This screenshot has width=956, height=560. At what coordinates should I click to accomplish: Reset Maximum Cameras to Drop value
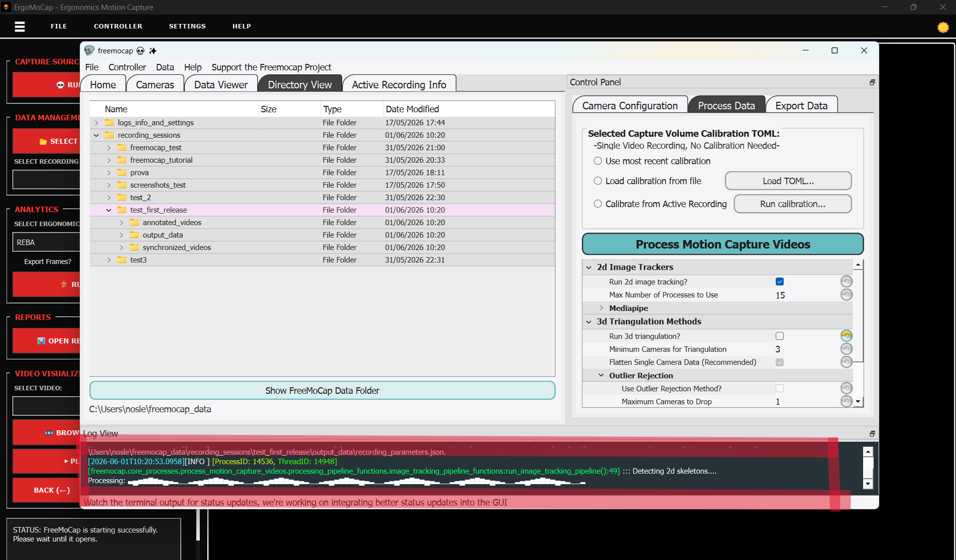tap(846, 401)
